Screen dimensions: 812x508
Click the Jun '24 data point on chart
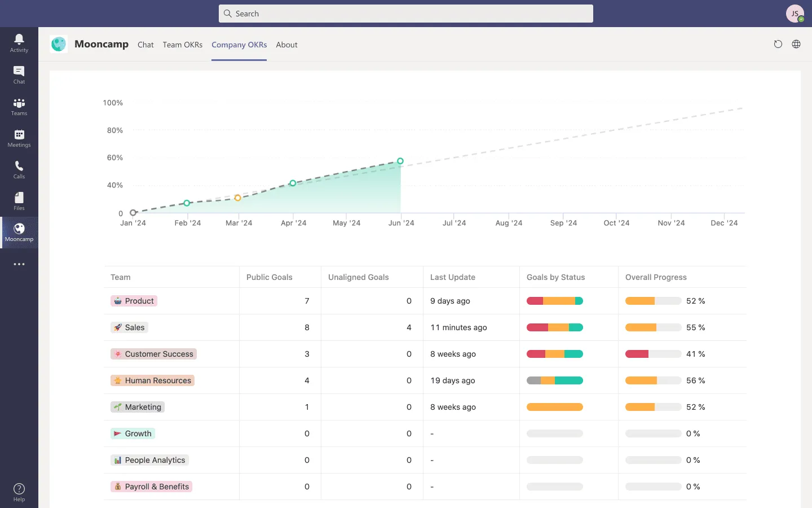[400, 161]
